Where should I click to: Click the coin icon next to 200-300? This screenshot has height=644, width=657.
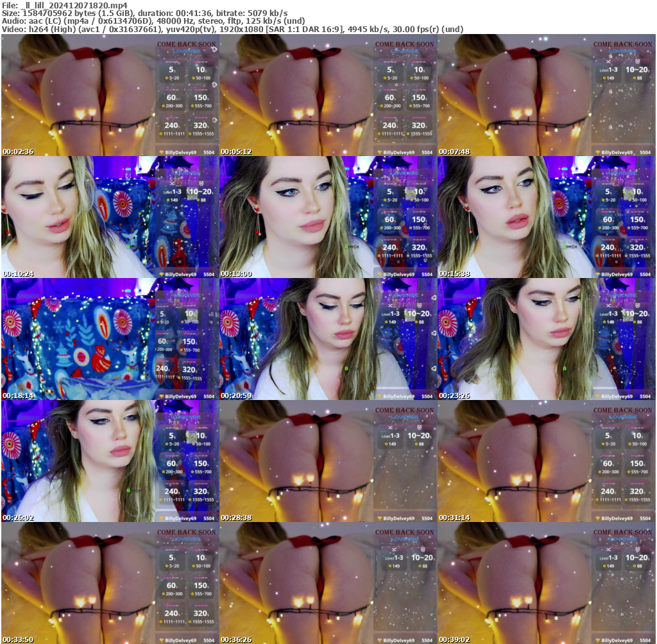[x=163, y=106]
